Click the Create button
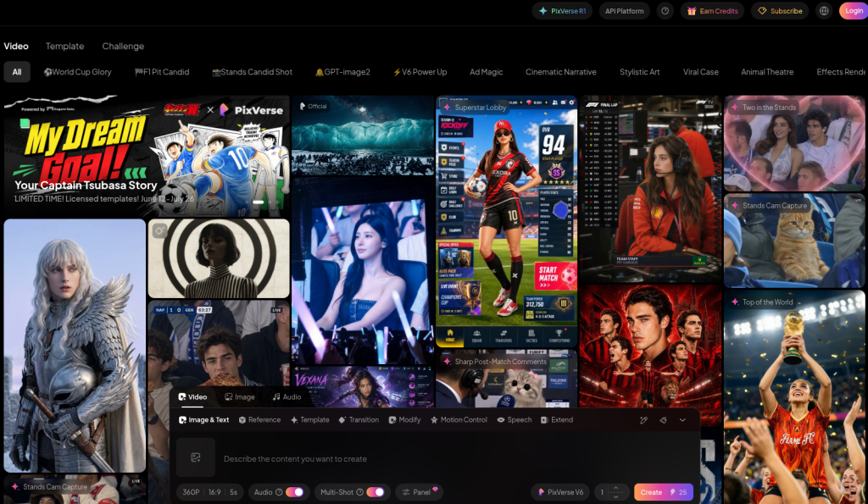 click(x=663, y=492)
